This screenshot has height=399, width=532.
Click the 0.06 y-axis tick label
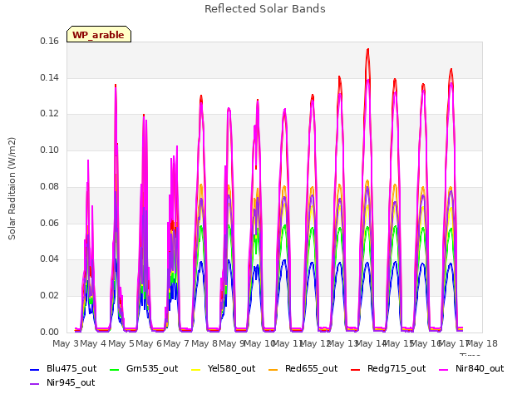pyautogui.click(x=49, y=223)
